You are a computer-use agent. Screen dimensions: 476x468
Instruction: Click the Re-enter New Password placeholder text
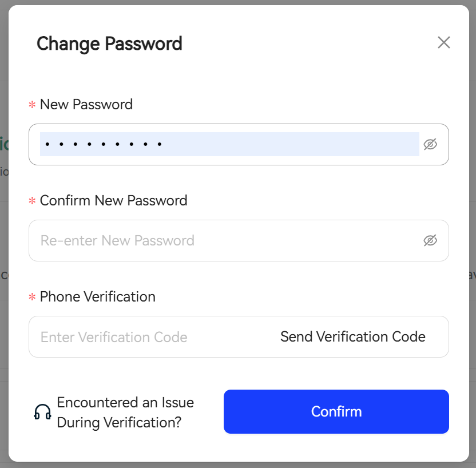tap(117, 241)
